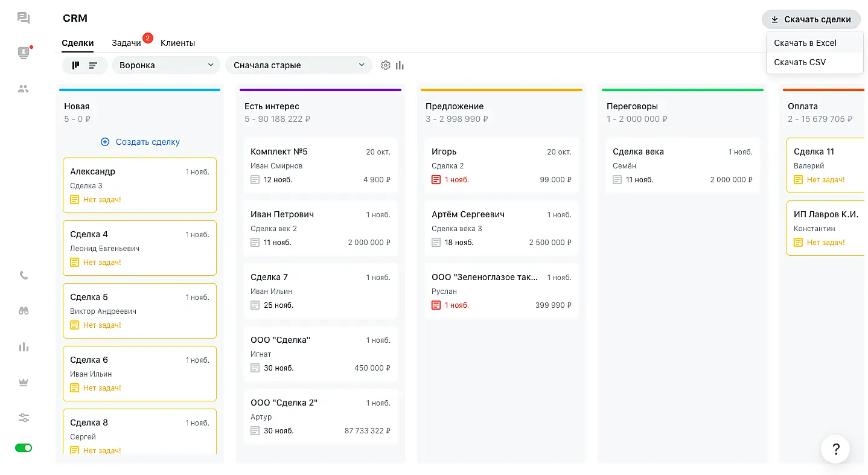Viewport: 868px width, 475px height.
Task: Click the sliders settings sidebar icon
Action: point(24,418)
